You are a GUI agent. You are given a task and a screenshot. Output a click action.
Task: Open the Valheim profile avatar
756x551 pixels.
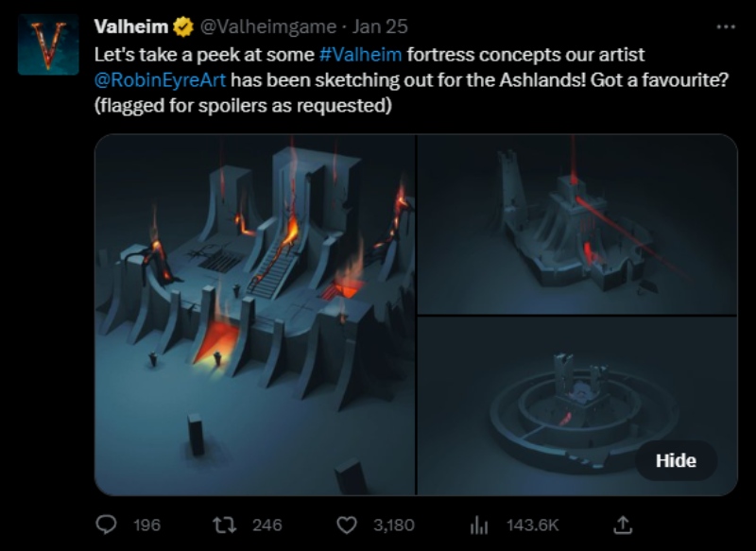(48, 44)
